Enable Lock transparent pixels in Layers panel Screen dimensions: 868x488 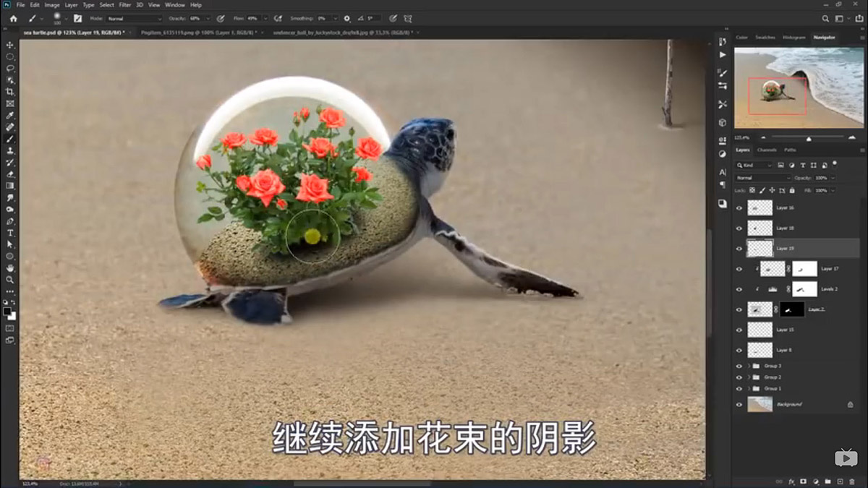[752, 190]
